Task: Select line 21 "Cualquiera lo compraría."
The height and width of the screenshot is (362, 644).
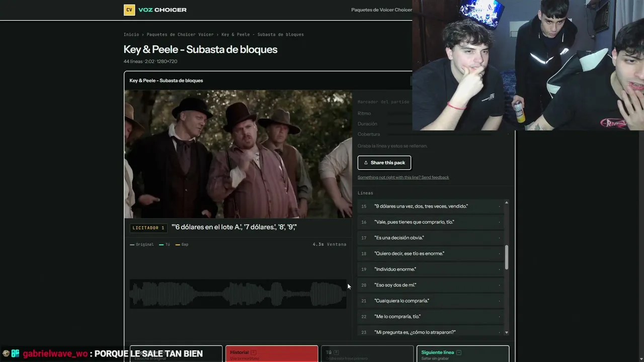Action: [x=431, y=301]
